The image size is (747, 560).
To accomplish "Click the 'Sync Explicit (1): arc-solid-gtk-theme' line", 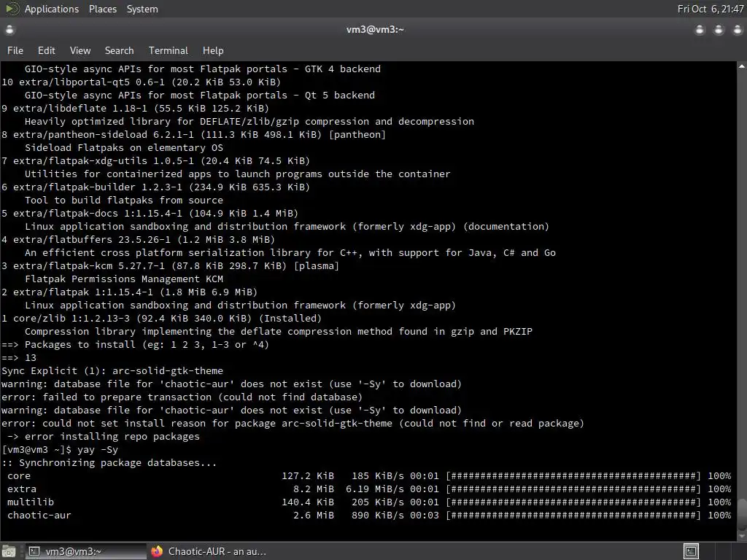I will pyautogui.click(x=112, y=370).
